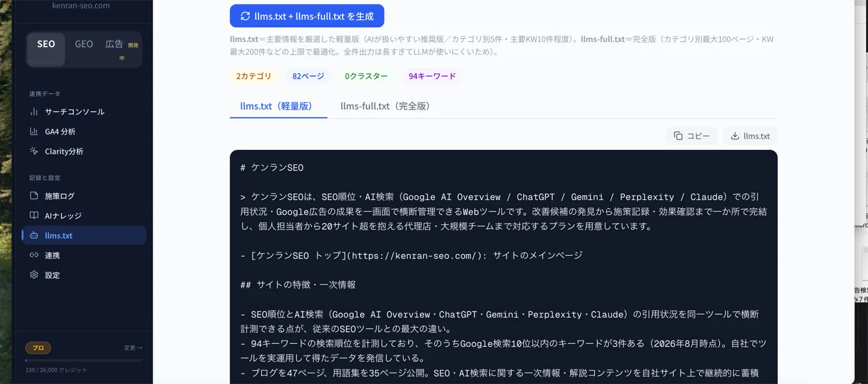Click the line starting ブログを47ページ
868x384 pixels.
click(499, 373)
